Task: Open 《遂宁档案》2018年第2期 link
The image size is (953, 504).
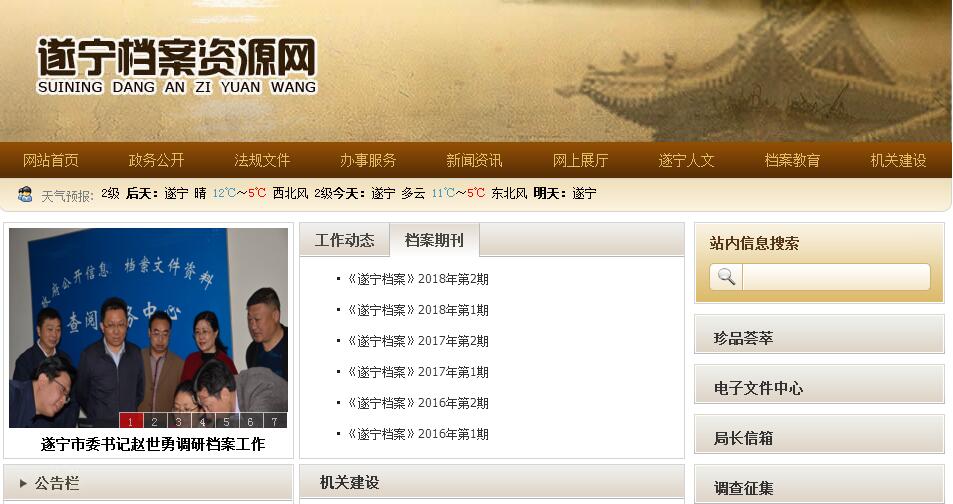Action: pyautogui.click(x=418, y=279)
